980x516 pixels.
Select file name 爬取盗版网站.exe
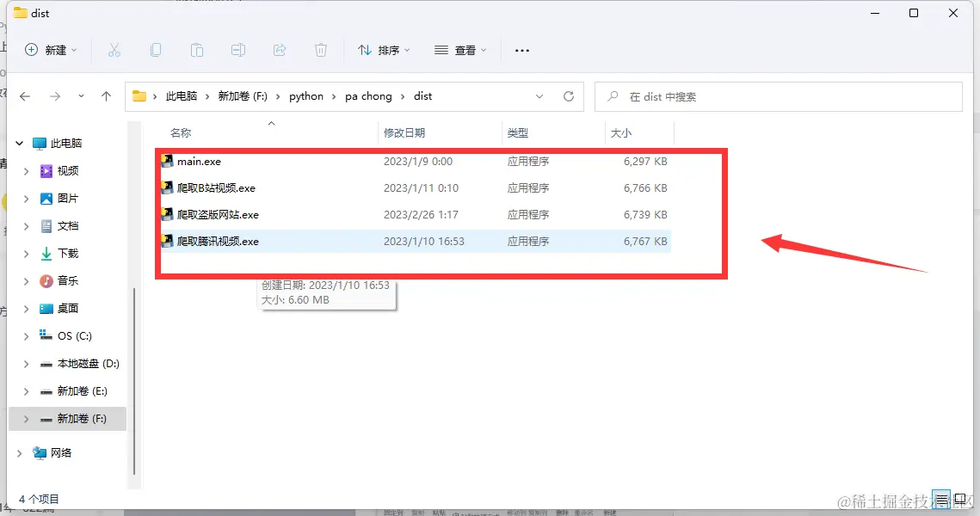218,214
